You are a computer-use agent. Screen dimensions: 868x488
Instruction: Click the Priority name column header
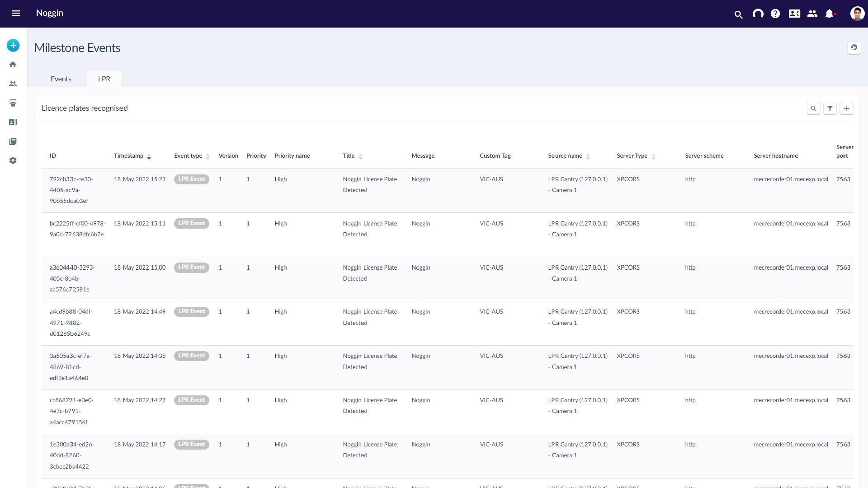[292, 156]
